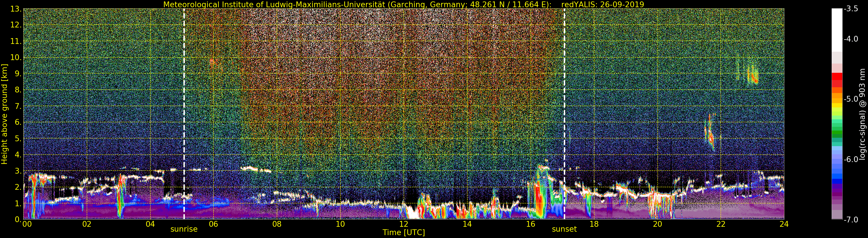Click the '02' tick on the time axis
868x238 pixels.
(x=87, y=224)
